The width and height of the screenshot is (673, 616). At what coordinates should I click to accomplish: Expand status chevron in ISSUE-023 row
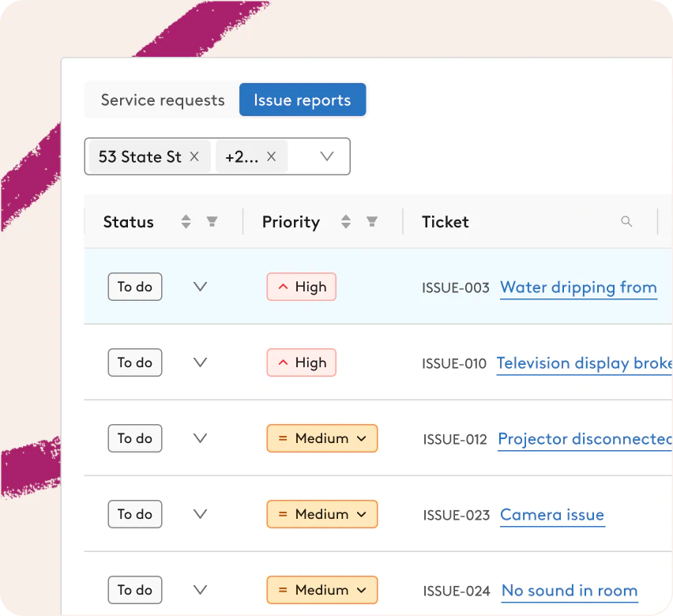[x=200, y=514]
